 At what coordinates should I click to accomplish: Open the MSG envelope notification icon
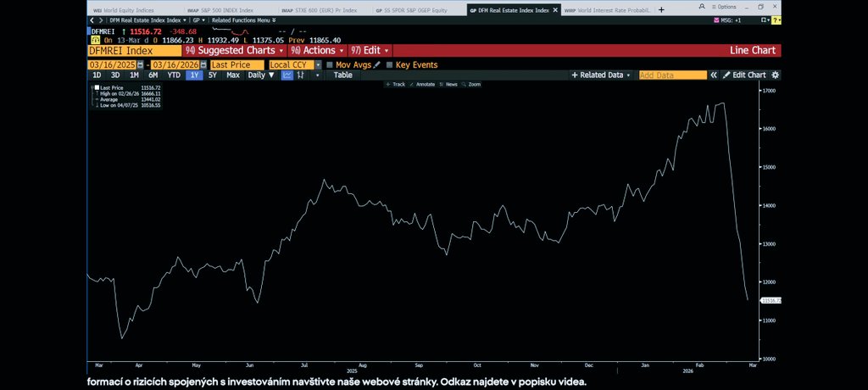(717, 20)
